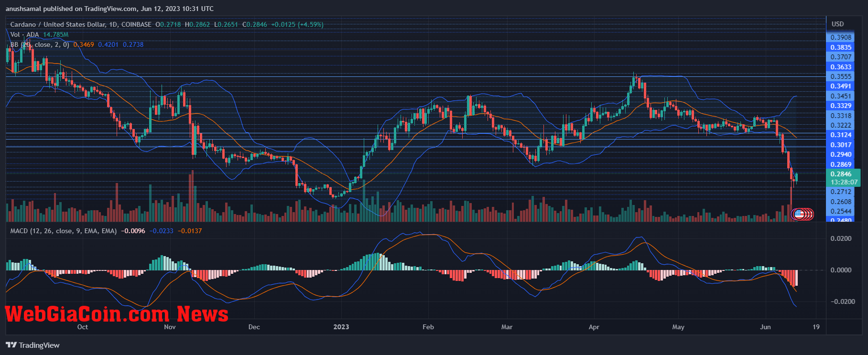Screen dimensions: 868x355
Task: Click the Jun label on time axis
Action: (x=765, y=327)
